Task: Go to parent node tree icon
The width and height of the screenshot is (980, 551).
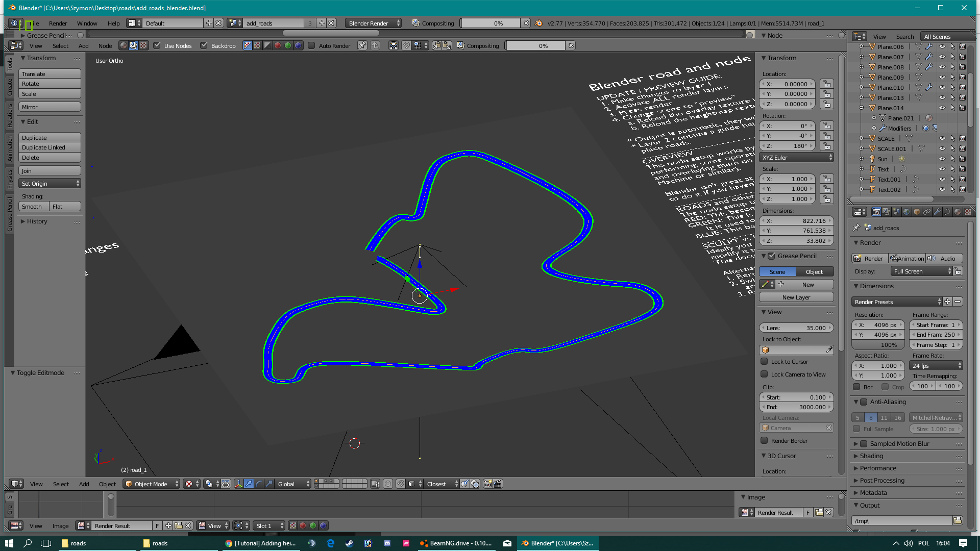Action: (375, 45)
